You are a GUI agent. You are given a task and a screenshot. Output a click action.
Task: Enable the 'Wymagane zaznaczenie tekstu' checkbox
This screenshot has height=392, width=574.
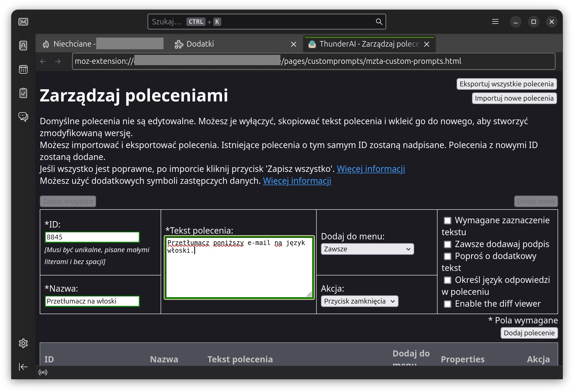[448, 220]
